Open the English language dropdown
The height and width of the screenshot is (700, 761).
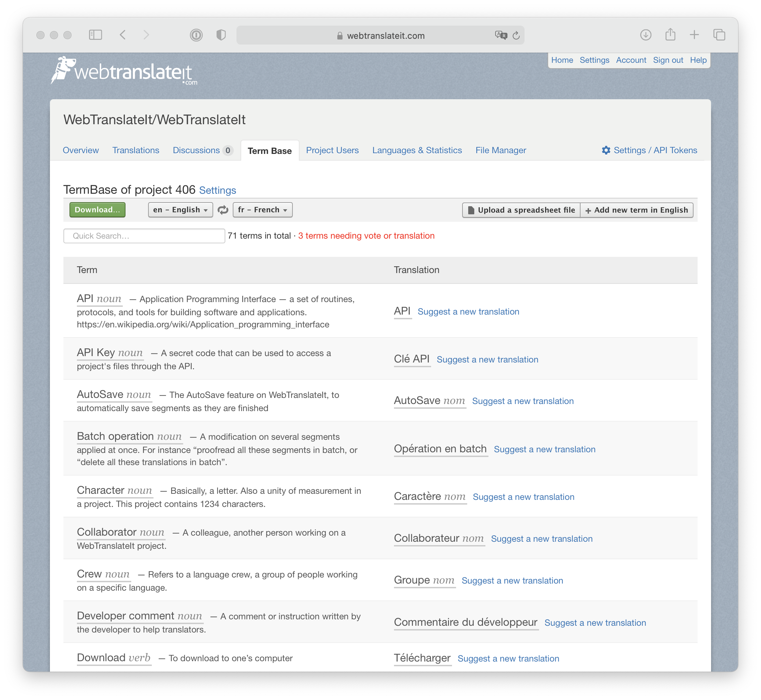180,210
